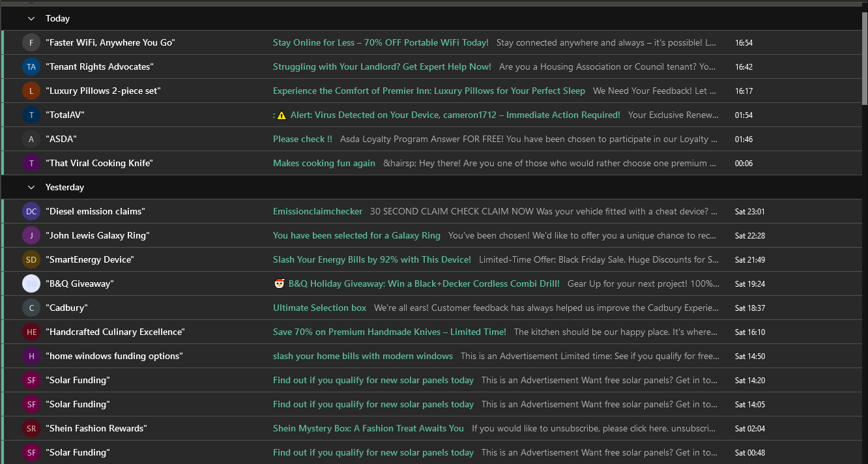
Task: Select SF avatar of Solar Funding Sat 14:20
Action: 31,381
